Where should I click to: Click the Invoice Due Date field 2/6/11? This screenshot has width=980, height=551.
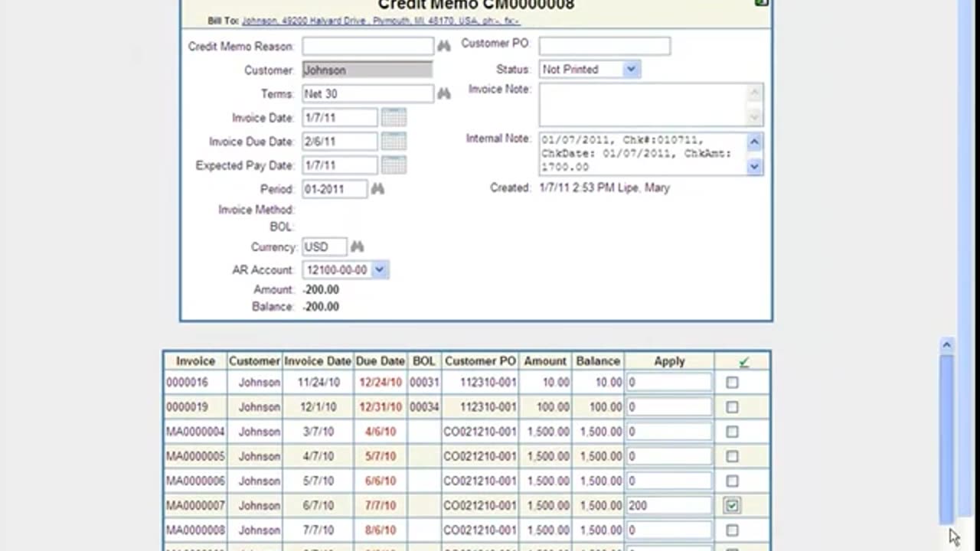(x=340, y=142)
